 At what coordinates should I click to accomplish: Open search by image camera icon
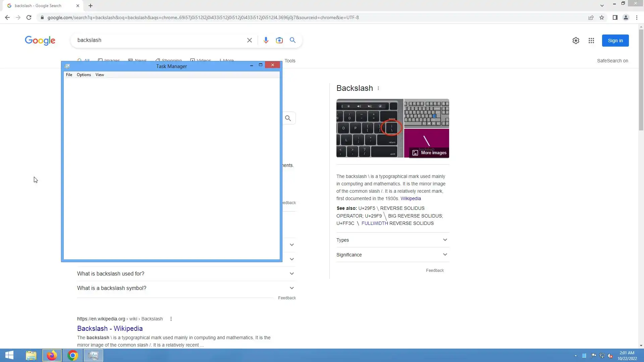279,40
